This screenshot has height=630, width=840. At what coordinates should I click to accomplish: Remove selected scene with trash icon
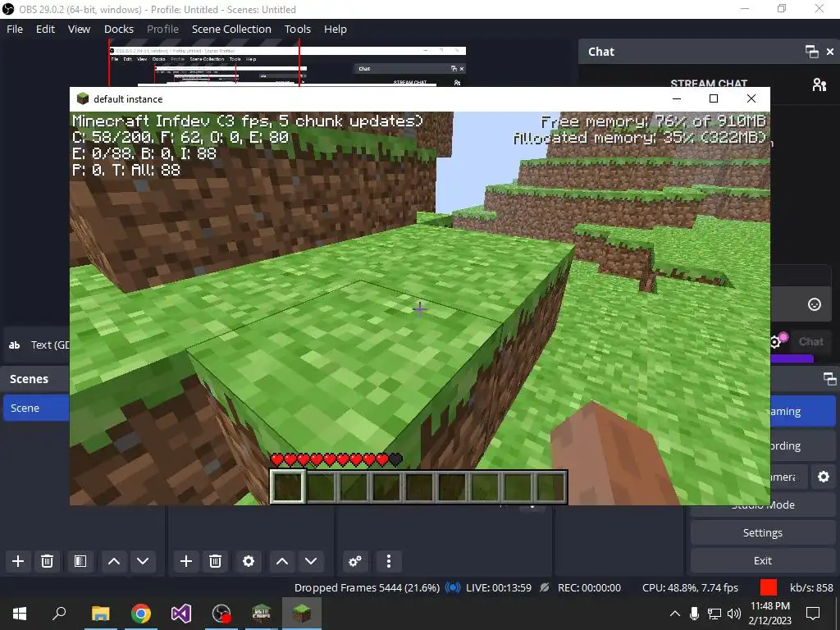[x=47, y=561]
